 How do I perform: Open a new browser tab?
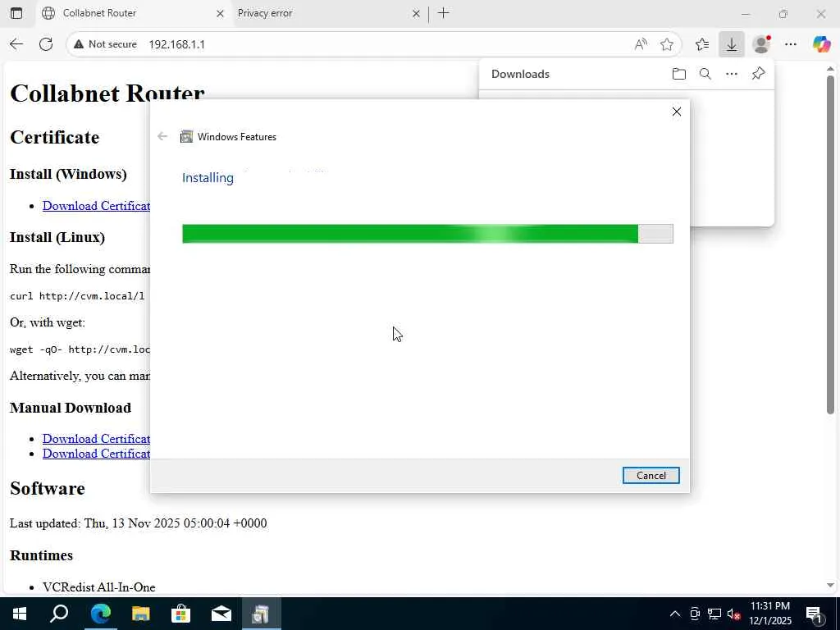point(444,13)
